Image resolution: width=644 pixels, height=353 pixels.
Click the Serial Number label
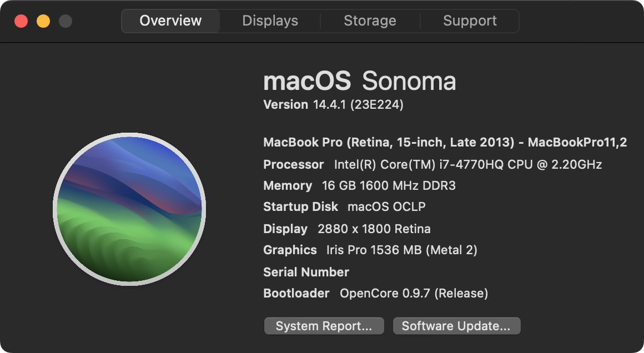[x=306, y=272]
